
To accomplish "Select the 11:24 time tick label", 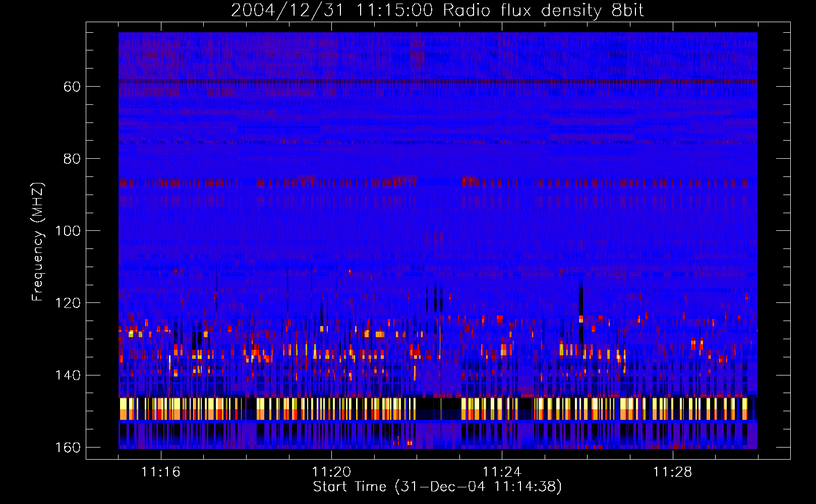I will point(502,472).
